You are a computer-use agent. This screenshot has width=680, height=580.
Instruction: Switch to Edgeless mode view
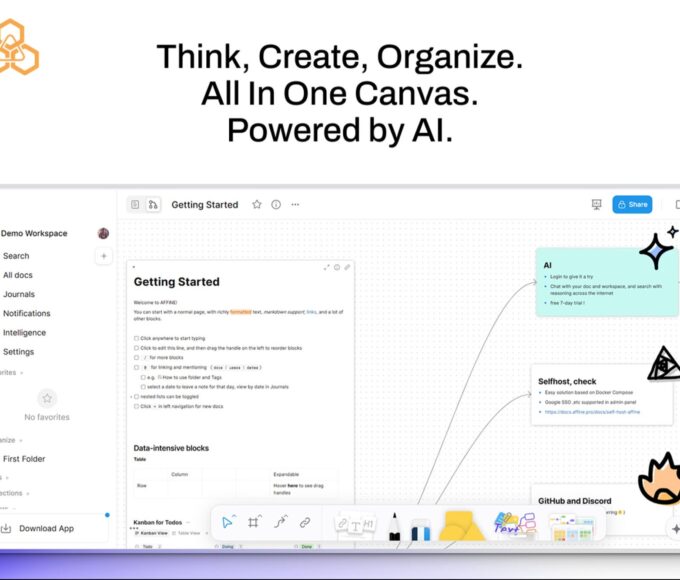[x=153, y=204]
